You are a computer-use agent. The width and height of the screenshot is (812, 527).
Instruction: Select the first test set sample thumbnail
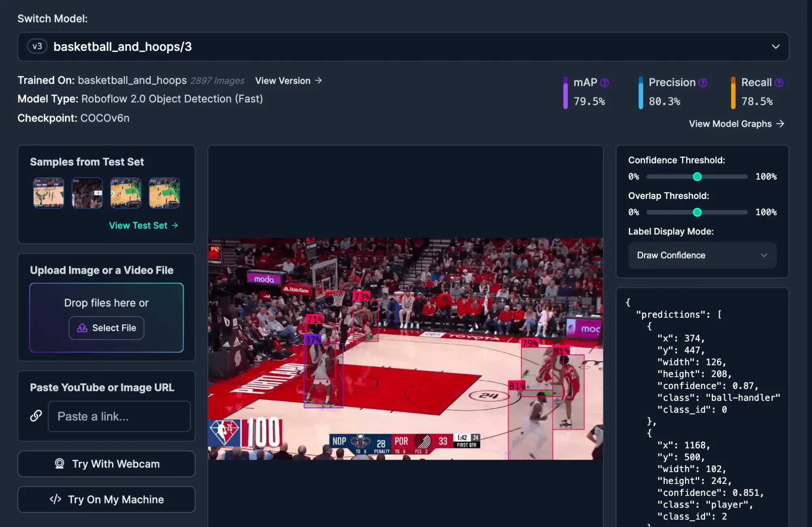(49, 193)
